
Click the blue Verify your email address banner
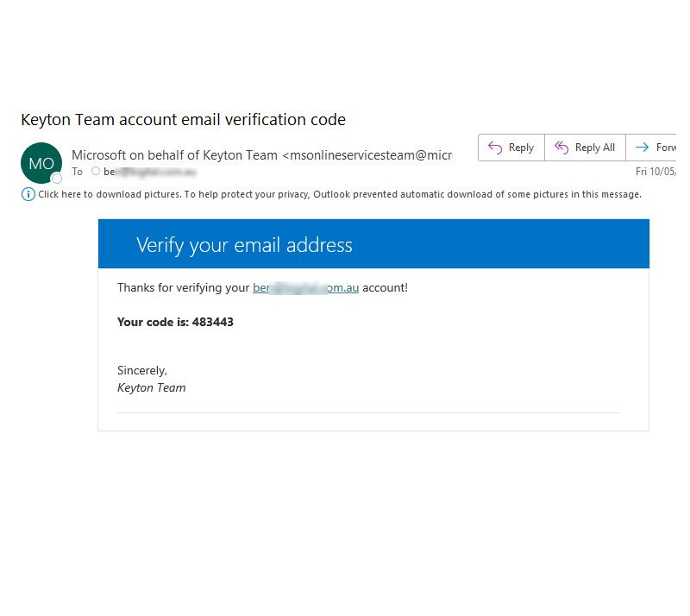click(x=373, y=244)
